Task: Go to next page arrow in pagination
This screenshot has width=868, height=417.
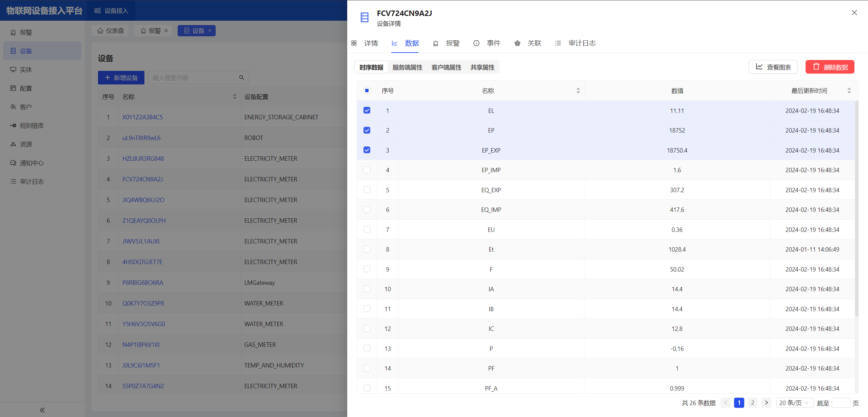Action: (766, 403)
